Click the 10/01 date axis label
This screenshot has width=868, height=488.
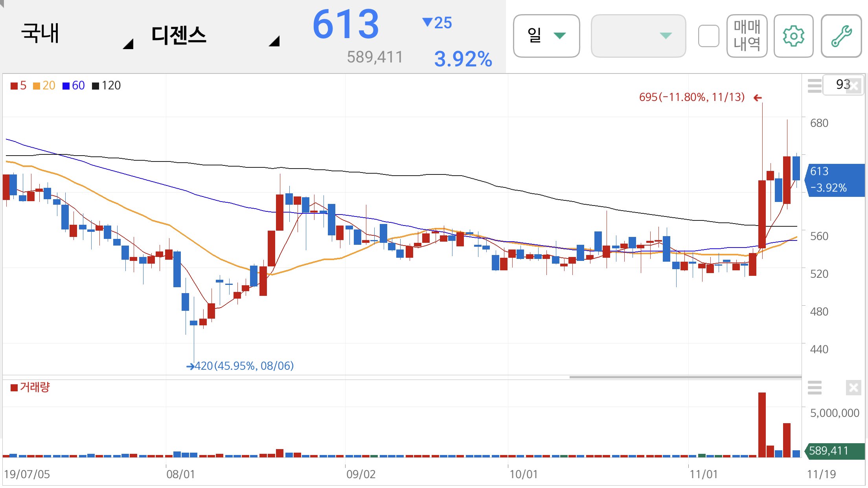point(523,475)
